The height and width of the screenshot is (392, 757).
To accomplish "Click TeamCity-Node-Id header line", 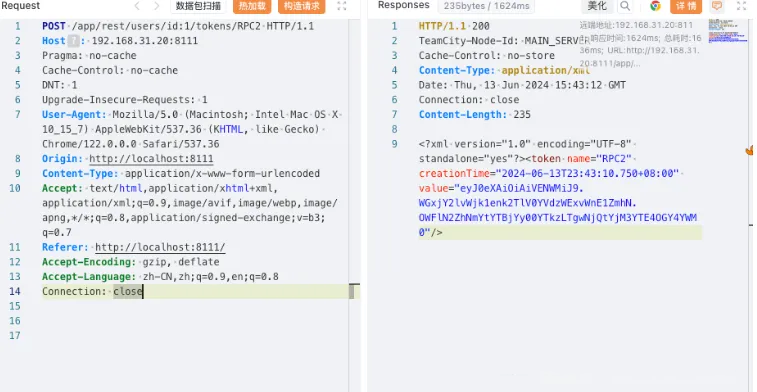I will coord(504,41).
